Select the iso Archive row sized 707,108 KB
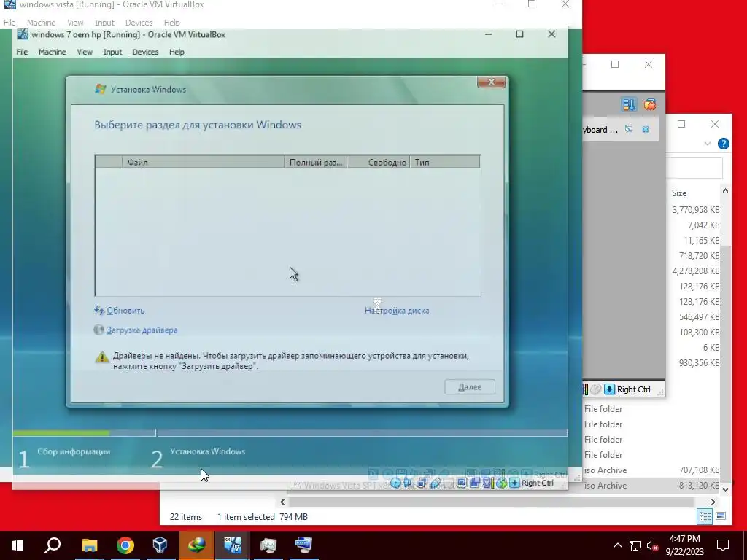 [651, 470]
